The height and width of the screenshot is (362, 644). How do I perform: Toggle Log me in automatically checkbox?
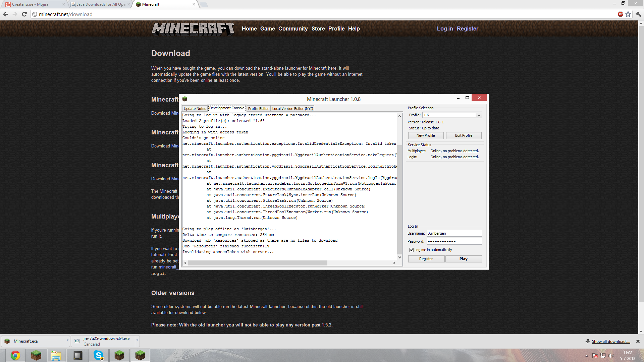point(411,250)
